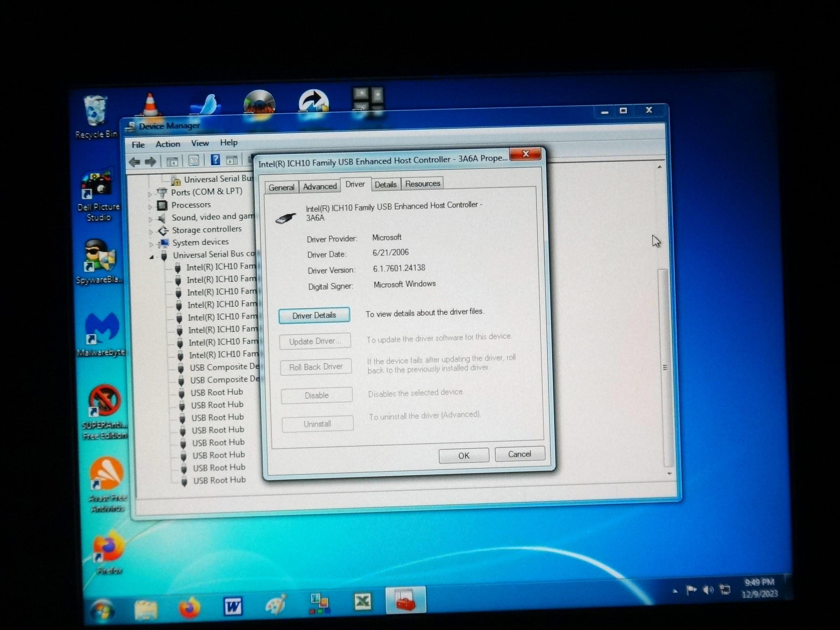Click the taskbar clock showing 9:49 PM

(x=760, y=588)
